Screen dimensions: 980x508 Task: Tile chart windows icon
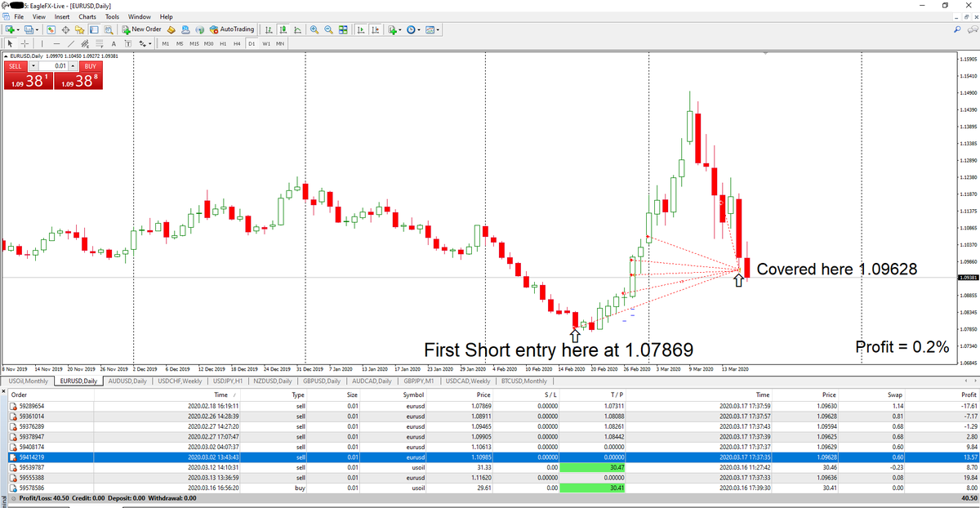(343, 29)
